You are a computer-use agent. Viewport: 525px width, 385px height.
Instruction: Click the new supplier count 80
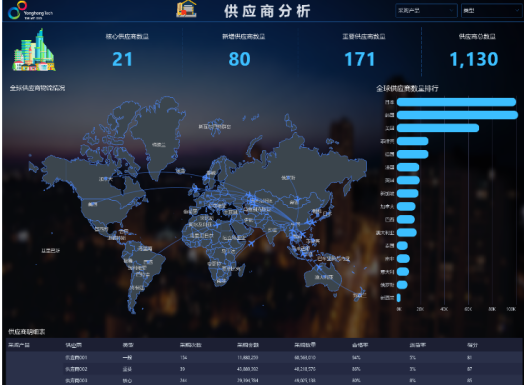[239, 59]
